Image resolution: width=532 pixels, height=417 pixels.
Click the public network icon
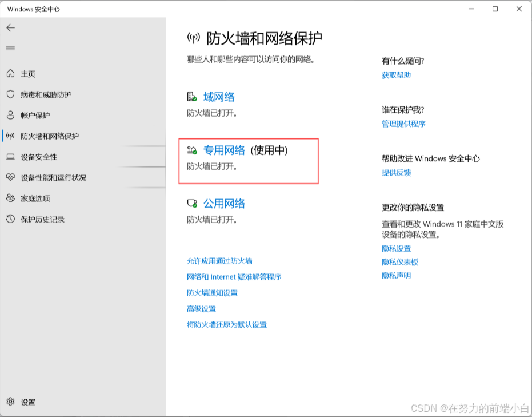point(192,204)
